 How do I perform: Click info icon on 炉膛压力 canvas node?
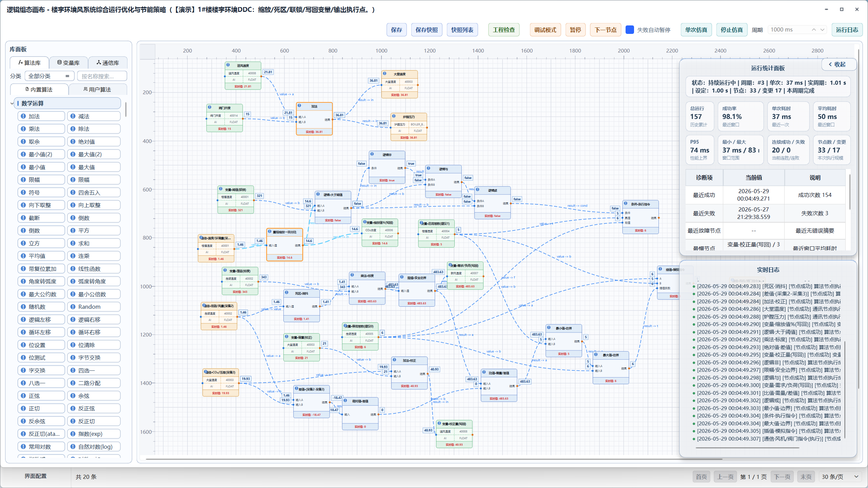(x=394, y=116)
